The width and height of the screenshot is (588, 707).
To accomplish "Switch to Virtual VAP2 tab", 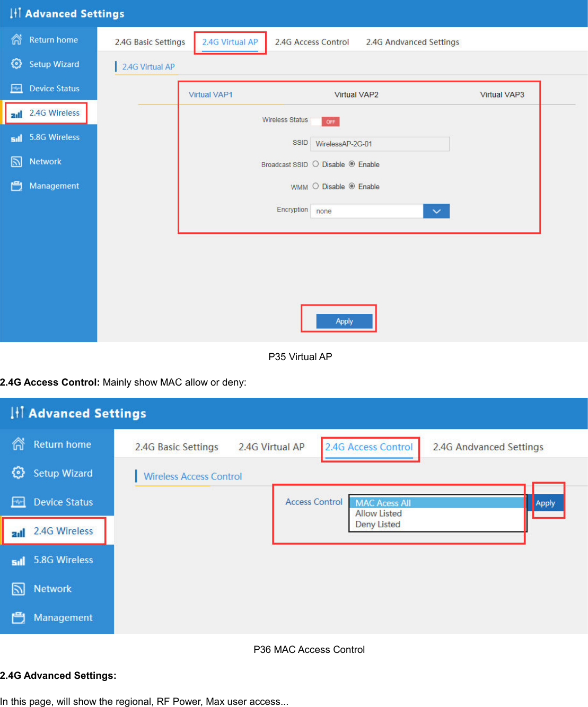I will (356, 94).
